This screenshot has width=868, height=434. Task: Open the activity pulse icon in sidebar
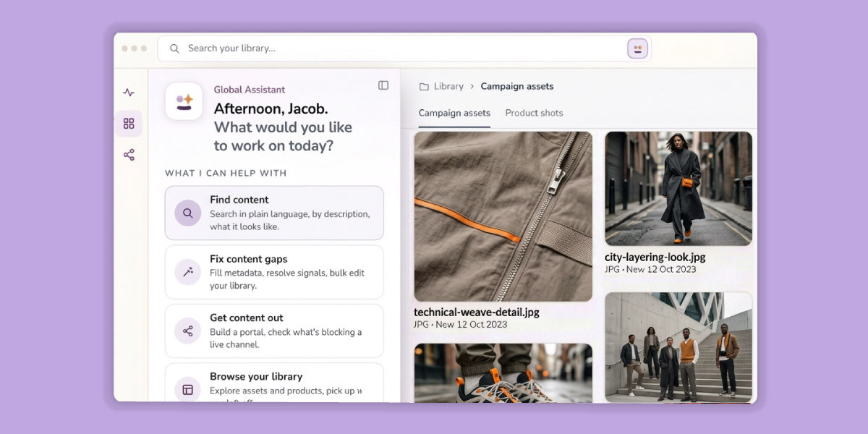click(x=129, y=93)
